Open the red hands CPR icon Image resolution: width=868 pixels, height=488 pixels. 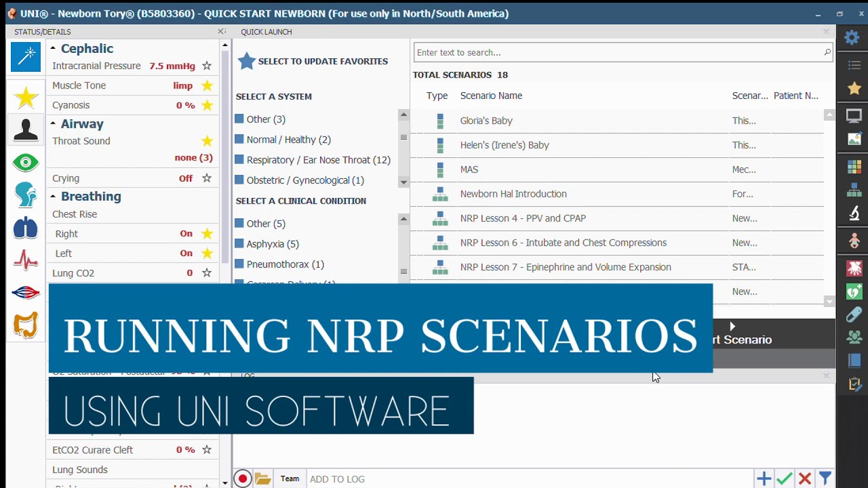tap(854, 268)
